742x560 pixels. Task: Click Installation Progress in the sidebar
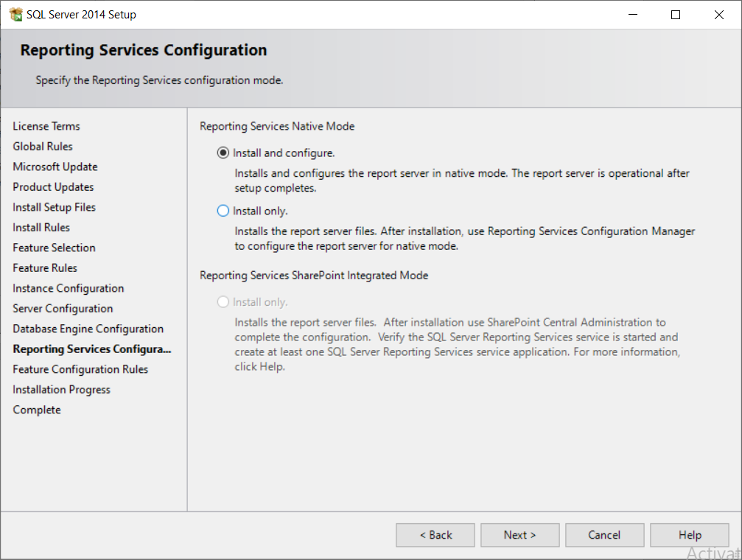[x=62, y=390]
